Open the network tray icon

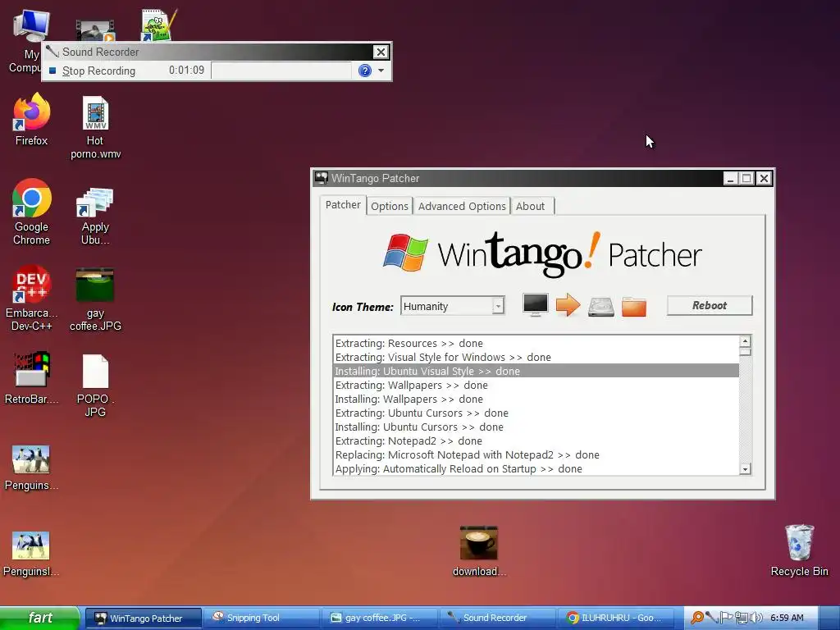[741, 618]
